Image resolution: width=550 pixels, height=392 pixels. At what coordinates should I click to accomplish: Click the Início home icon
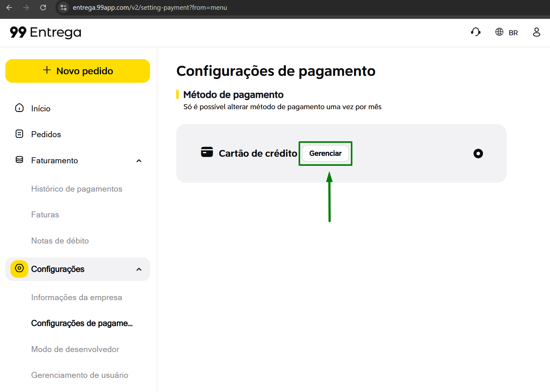[20, 108]
